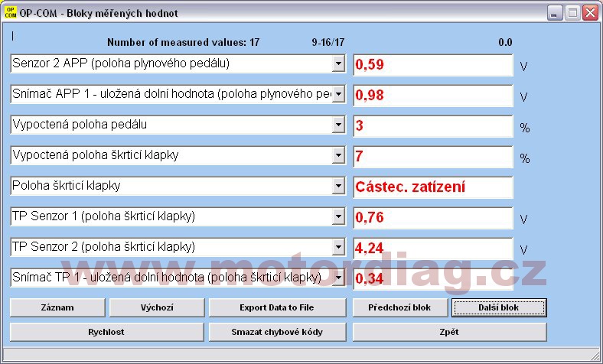
Task: Click the 0,59 voltage value field
Action: click(432, 65)
